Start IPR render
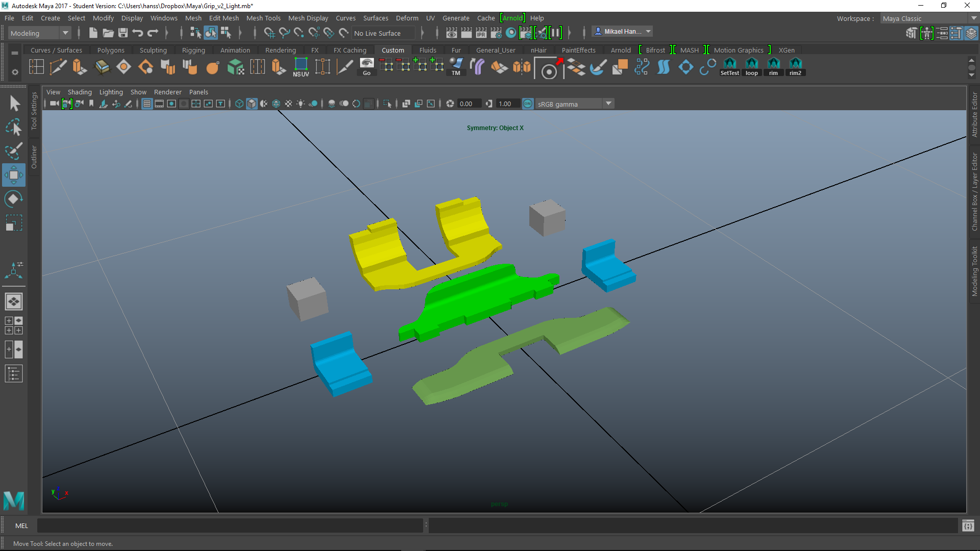 (481, 33)
